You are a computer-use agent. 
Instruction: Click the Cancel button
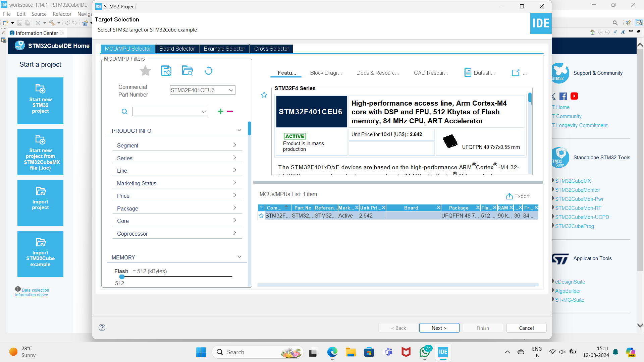[526, 328]
